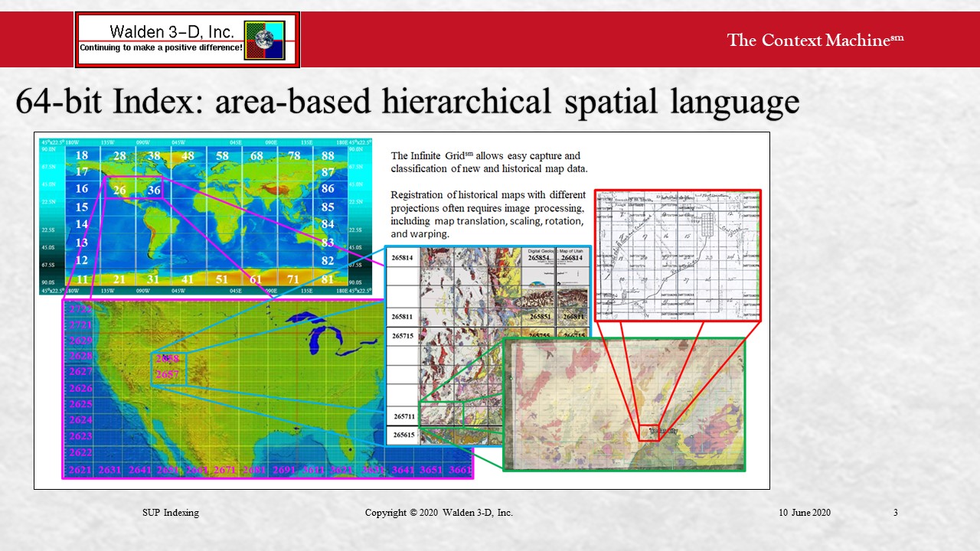Click the slide number 3 in footer

[895, 513]
